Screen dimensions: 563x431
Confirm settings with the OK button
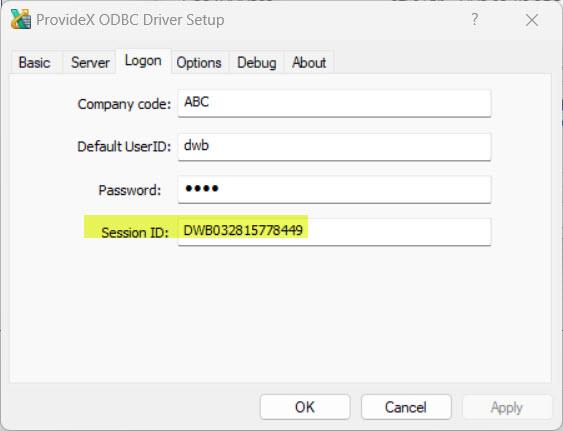click(305, 407)
